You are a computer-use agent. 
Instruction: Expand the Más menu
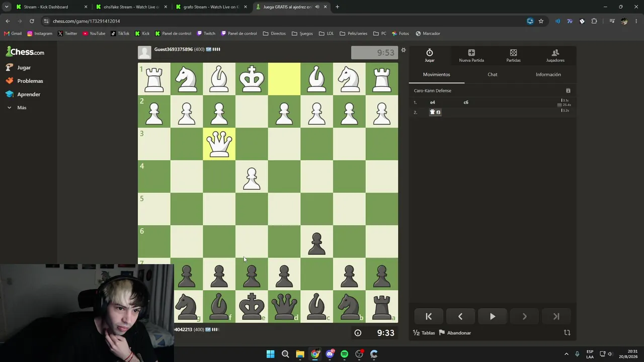point(21,108)
